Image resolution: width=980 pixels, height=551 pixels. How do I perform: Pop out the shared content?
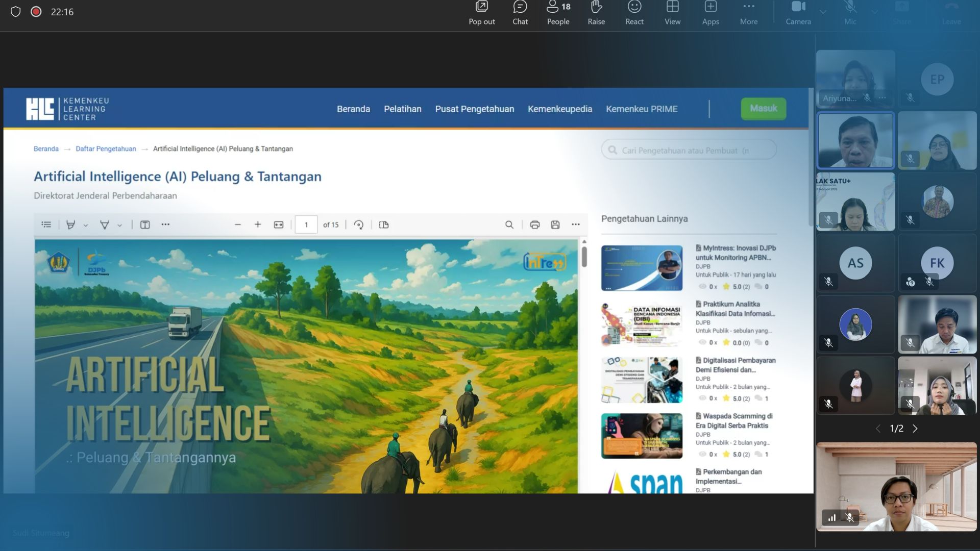click(x=481, y=13)
